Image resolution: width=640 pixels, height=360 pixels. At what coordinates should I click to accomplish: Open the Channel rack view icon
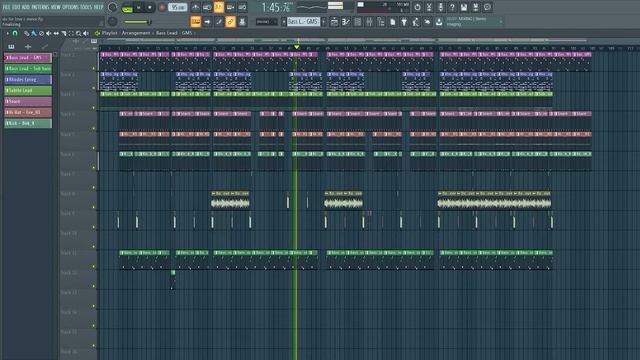[358, 22]
